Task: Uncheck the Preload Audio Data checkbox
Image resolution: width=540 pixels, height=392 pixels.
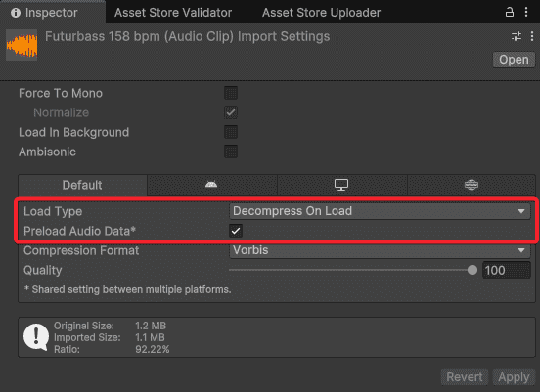Action: coord(236,231)
